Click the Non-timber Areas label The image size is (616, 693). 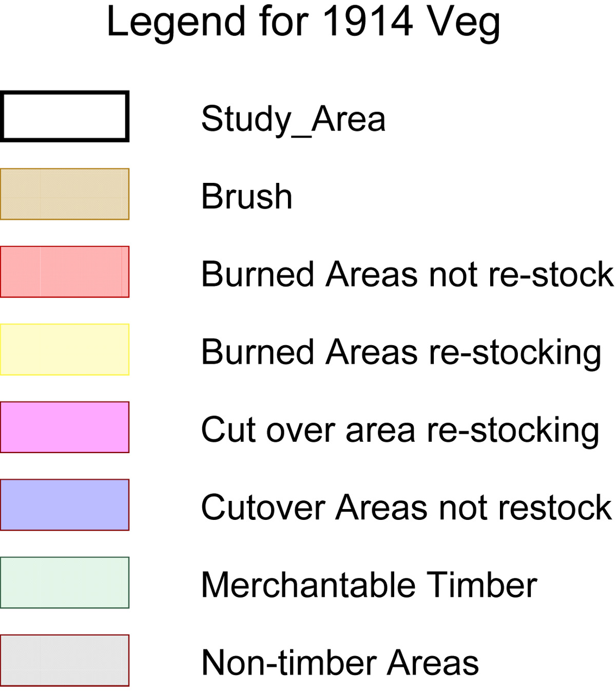tap(340, 663)
